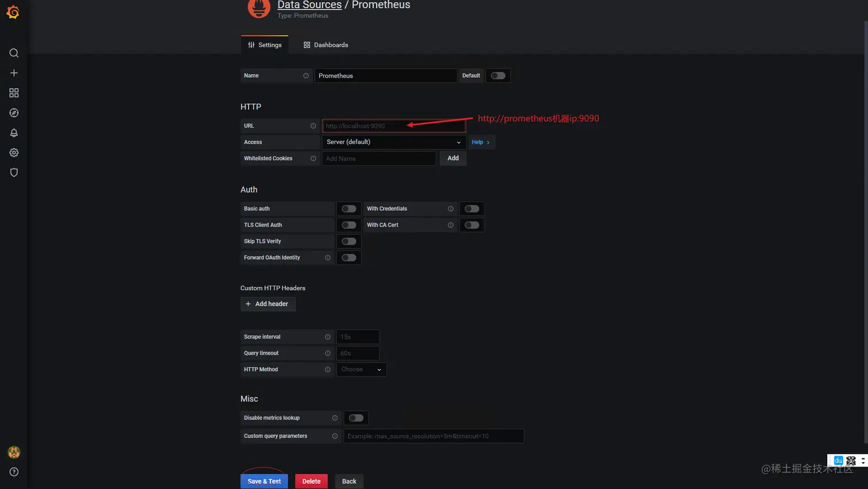This screenshot has width=868, height=489.
Task: Click the Help link next to Access
Action: coord(479,142)
